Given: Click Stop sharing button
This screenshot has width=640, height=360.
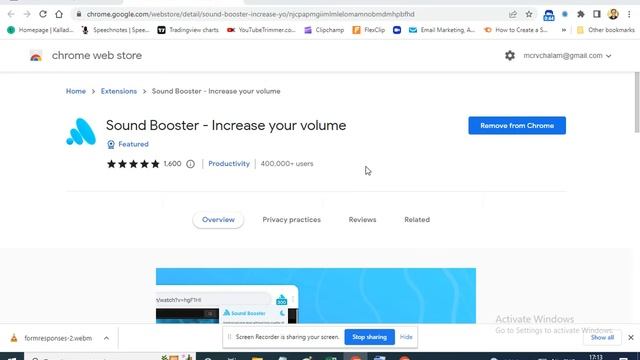Looking at the screenshot, I should tap(369, 337).
